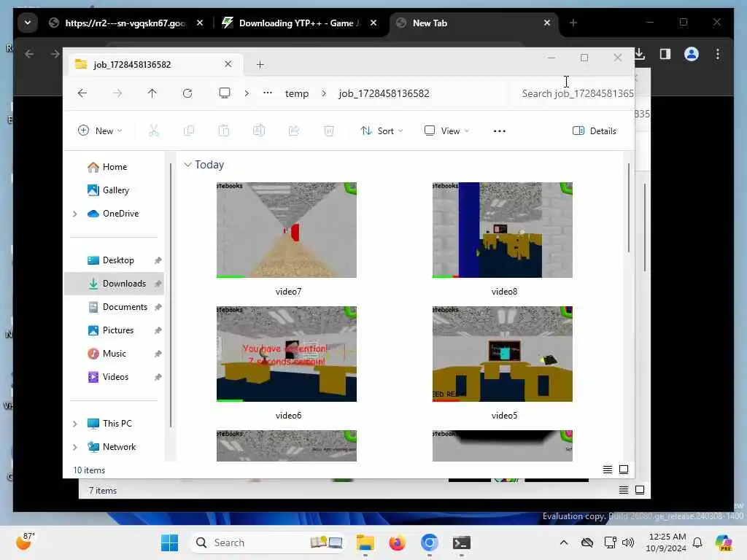The image size is (747, 560).
Task: Select the video7 thumbnail
Action: 286,230
